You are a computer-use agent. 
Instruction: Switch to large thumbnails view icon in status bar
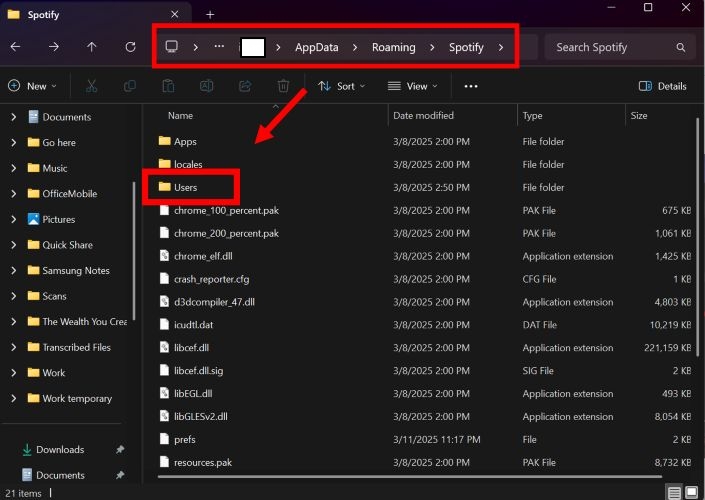[x=692, y=493]
